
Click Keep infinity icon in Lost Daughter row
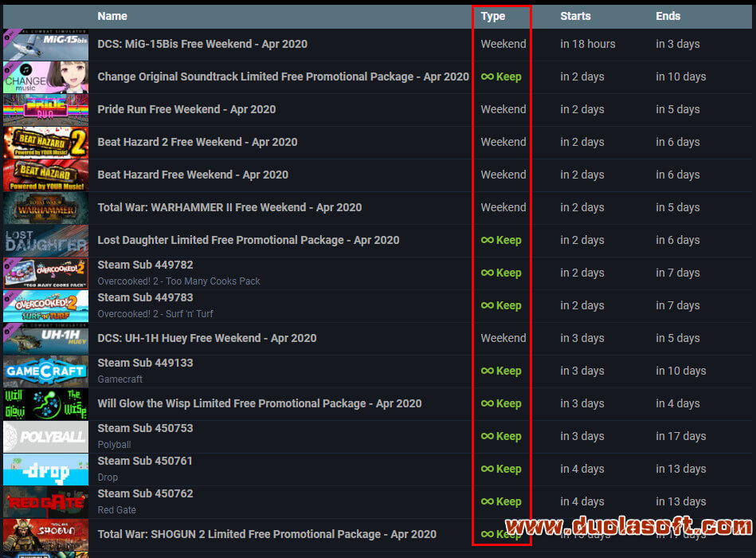pos(487,240)
